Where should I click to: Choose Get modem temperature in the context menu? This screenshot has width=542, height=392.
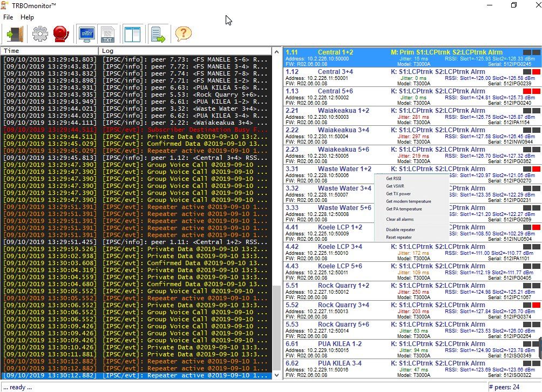coord(408,201)
